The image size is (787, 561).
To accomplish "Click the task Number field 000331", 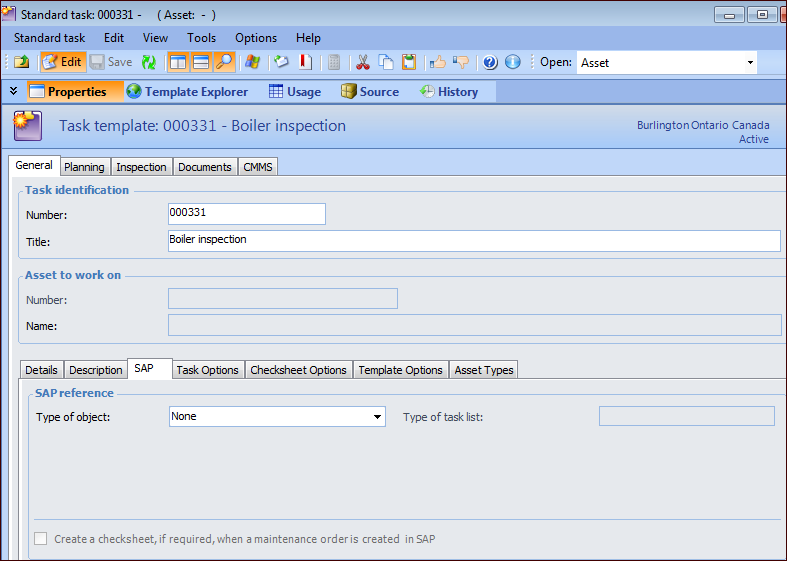I will click(x=247, y=214).
